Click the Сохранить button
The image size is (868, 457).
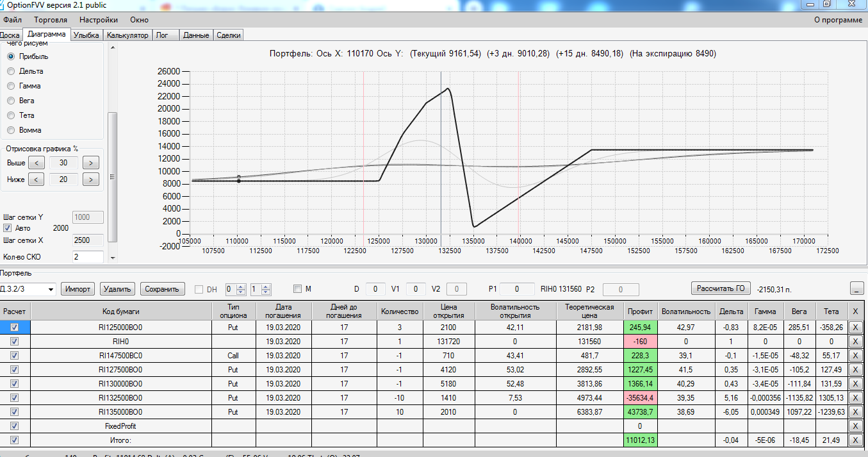[163, 289]
